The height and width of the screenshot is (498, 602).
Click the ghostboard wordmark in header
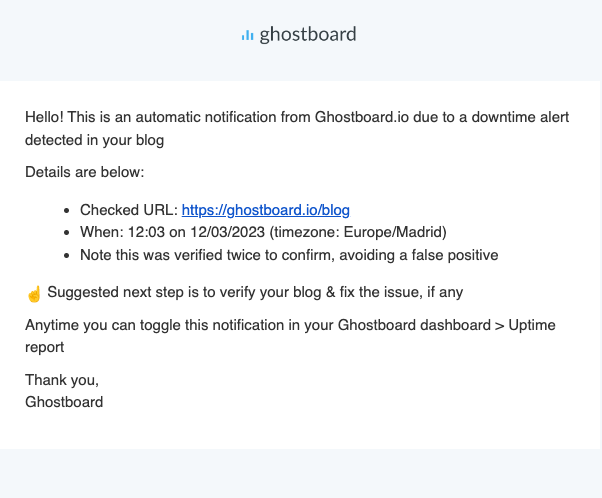click(x=308, y=35)
